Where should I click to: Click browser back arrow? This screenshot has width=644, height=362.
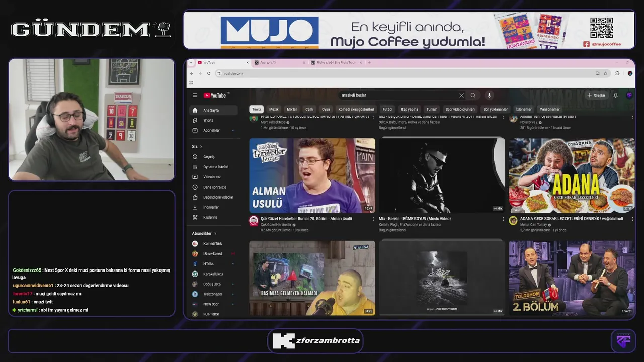(x=191, y=73)
